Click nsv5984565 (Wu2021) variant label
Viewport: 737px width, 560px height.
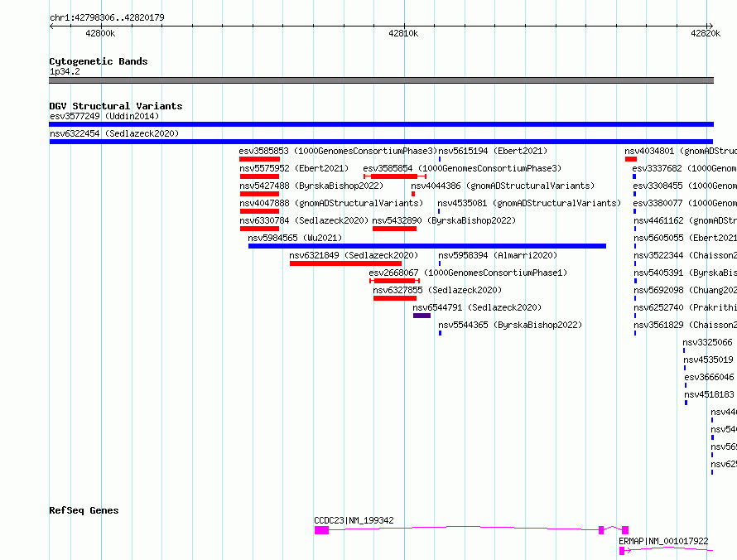(295, 238)
